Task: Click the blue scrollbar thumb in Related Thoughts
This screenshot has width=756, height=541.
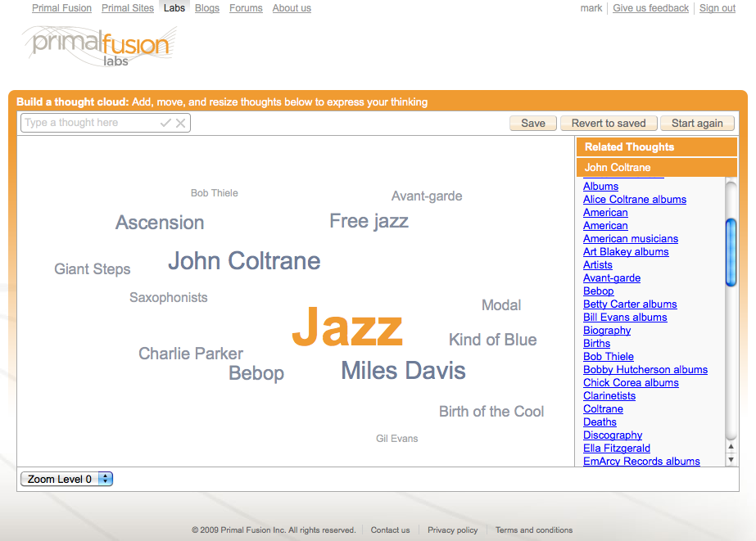Action: 731,252
